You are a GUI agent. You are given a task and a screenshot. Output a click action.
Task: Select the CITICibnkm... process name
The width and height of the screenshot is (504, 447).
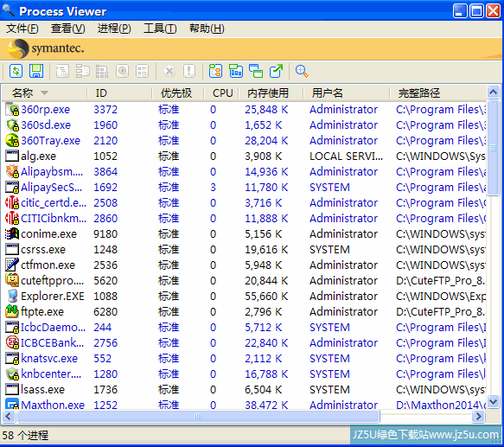click(54, 219)
